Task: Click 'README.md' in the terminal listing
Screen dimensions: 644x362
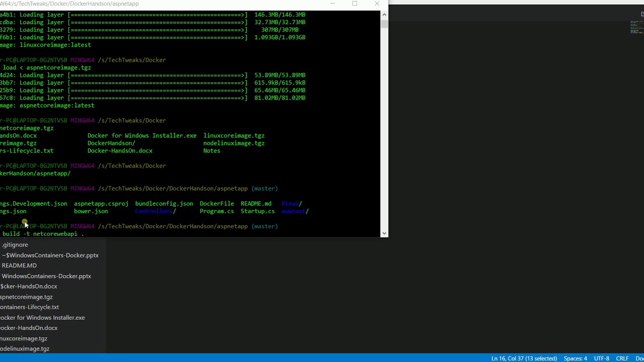Action: (256, 204)
